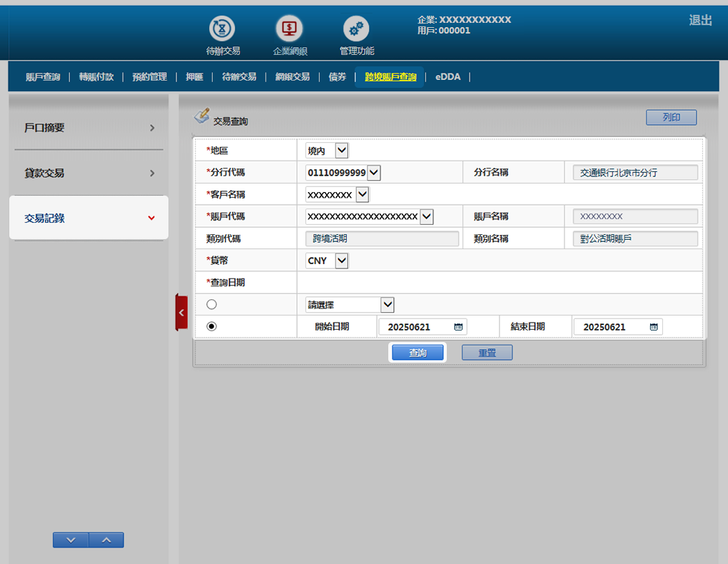Click the 分行名稱 field 交通银行北京市分行

635,173
